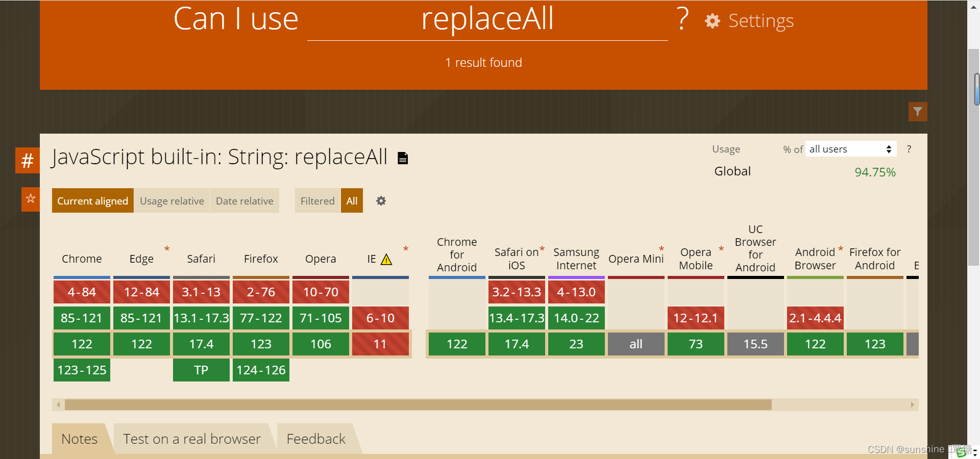Click the asterisk note beside Edge
This screenshot has width=980, height=459.
(166, 249)
